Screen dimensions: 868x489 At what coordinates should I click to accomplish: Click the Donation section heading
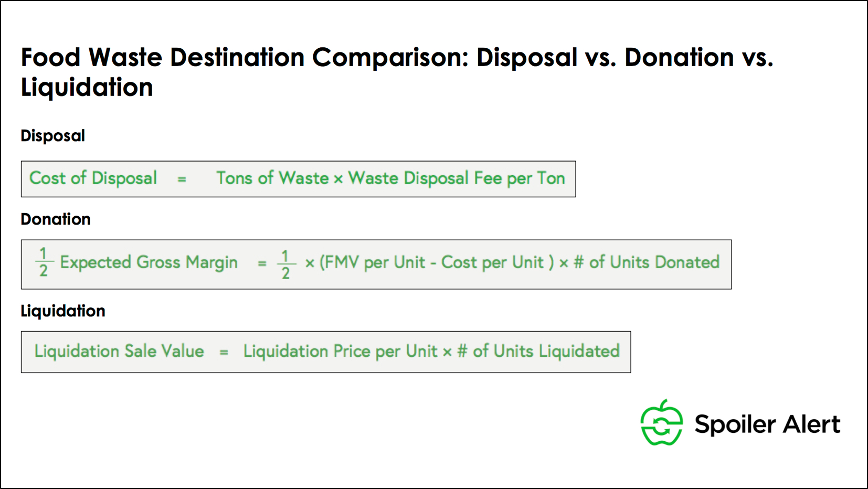pyautogui.click(x=56, y=219)
